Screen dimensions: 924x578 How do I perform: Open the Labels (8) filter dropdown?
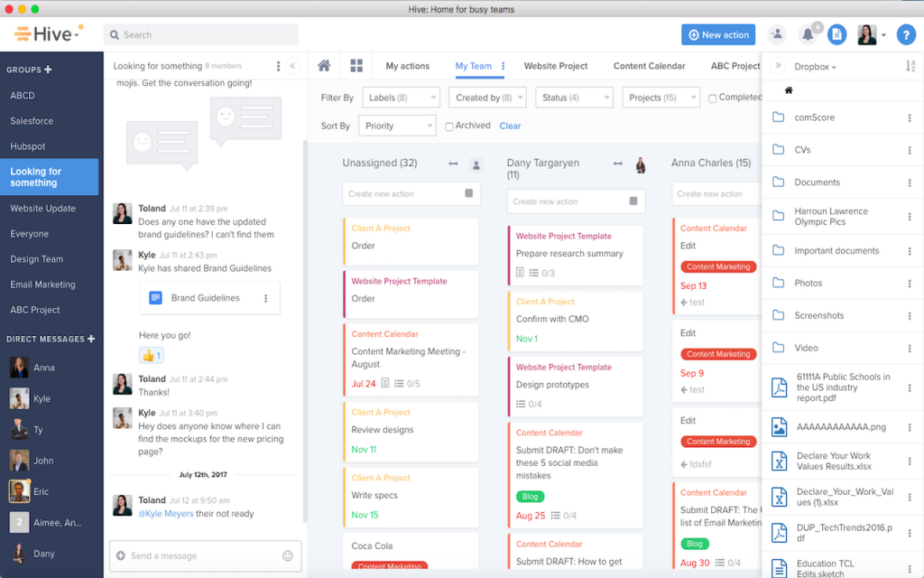[401, 98]
